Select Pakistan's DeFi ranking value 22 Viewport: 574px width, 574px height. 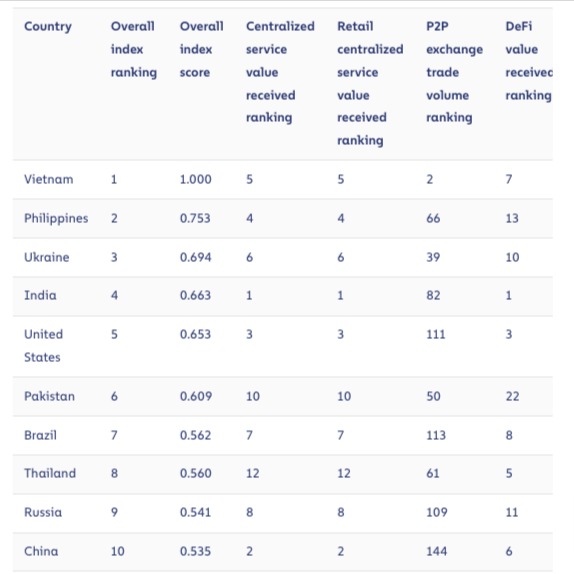coord(512,396)
